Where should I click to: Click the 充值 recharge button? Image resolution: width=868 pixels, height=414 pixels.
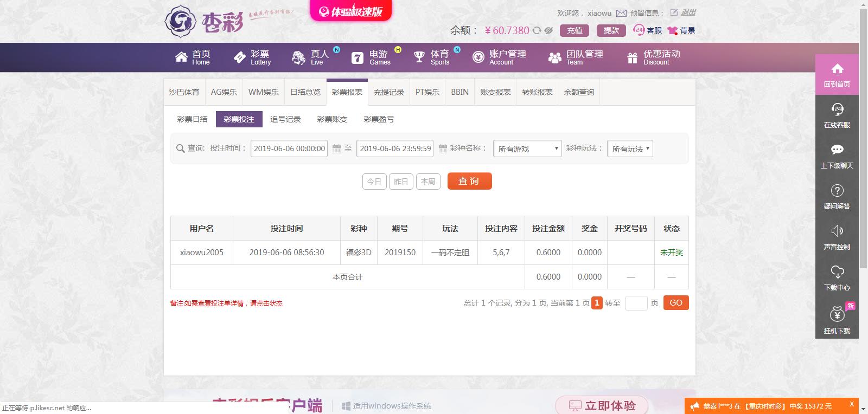pyautogui.click(x=575, y=30)
